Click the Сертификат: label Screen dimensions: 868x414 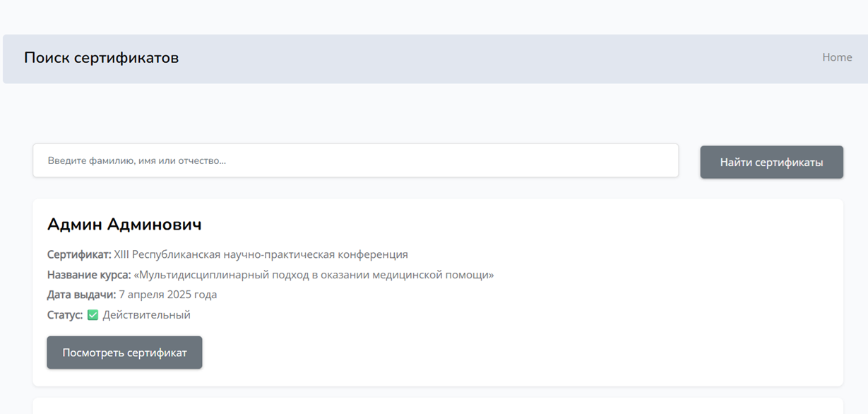(79, 254)
